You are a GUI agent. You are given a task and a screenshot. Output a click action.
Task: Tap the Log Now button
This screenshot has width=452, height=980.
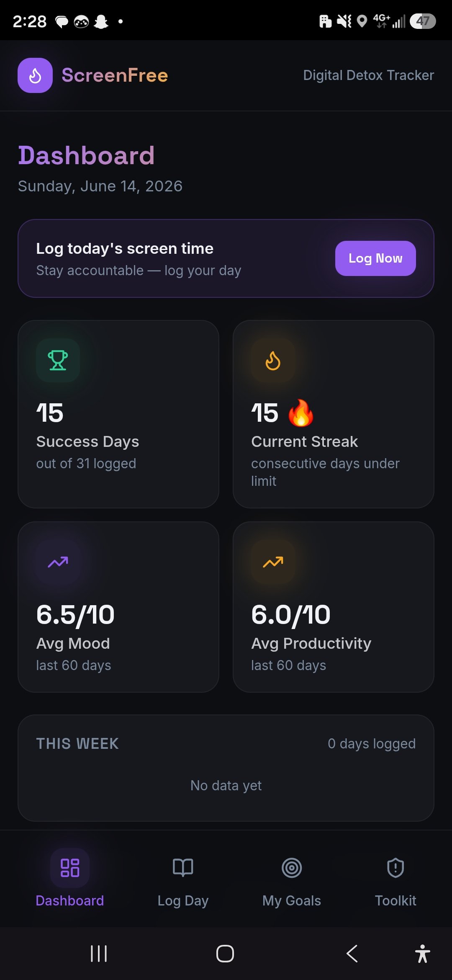click(375, 258)
